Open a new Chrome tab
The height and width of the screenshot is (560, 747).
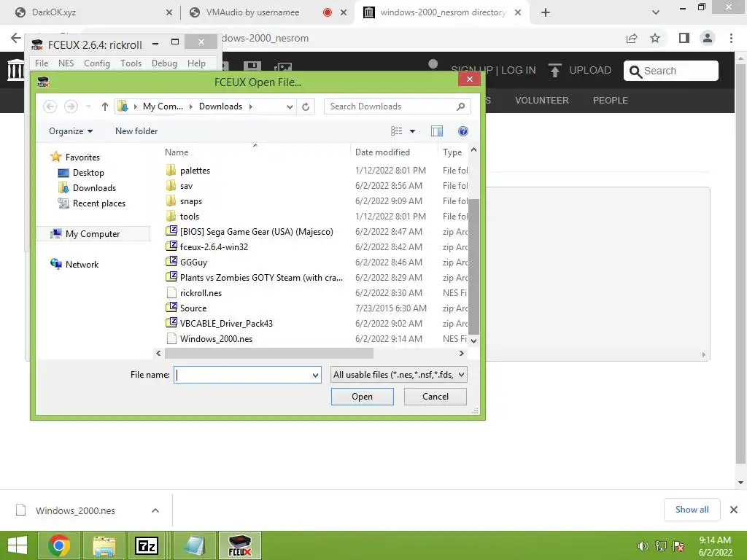click(546, 12)
